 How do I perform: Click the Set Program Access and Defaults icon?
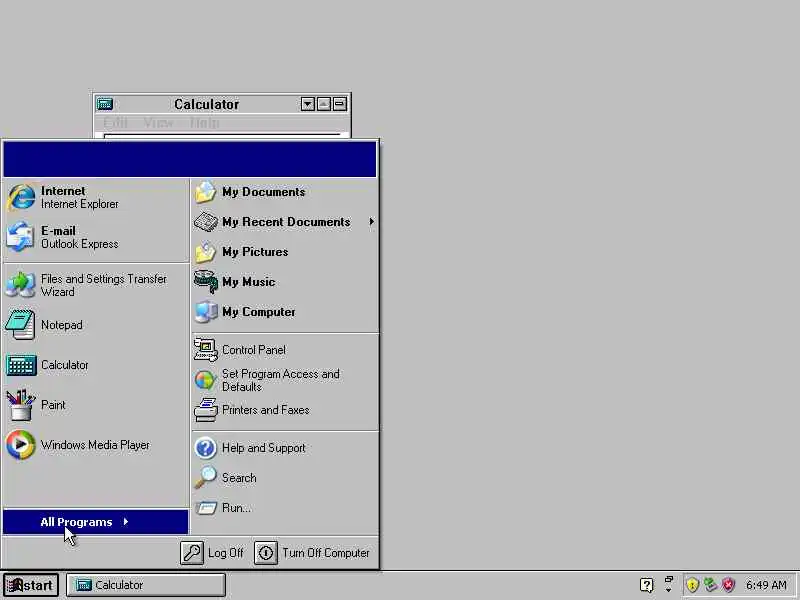[x=205, y=380]
